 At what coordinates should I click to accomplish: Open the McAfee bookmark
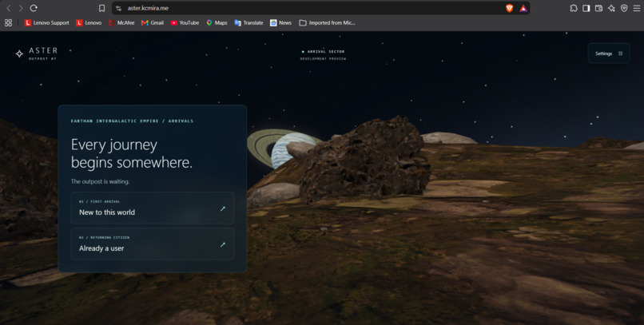pos(121,23)
